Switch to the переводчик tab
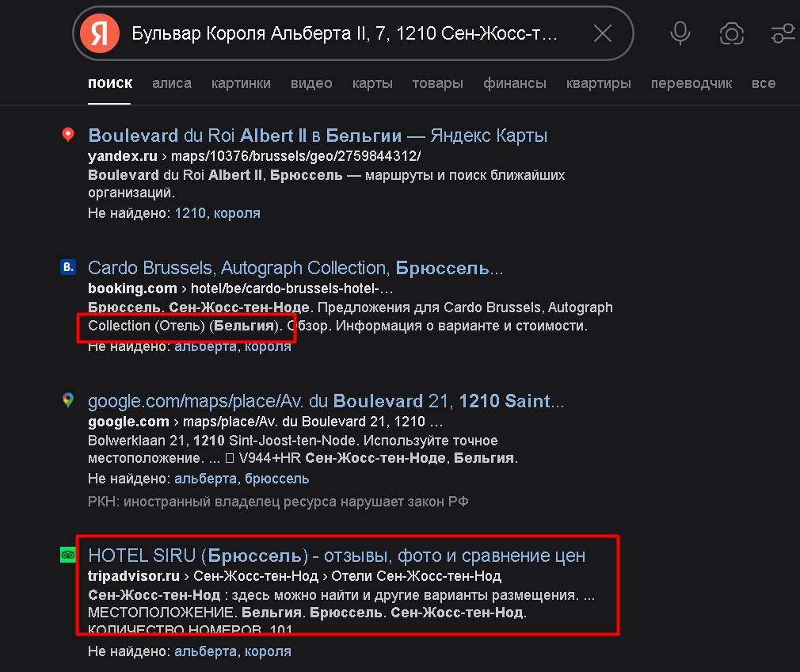The width and height of the screenshot is (800, 672). point(691,83)
